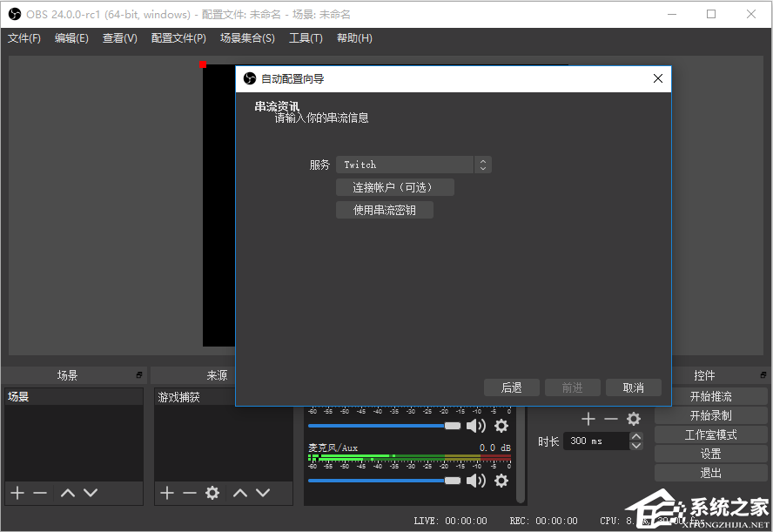Click the wizard dialog OBS icon
The height and width of the screenshot is (532, 773).
(250, 78)
